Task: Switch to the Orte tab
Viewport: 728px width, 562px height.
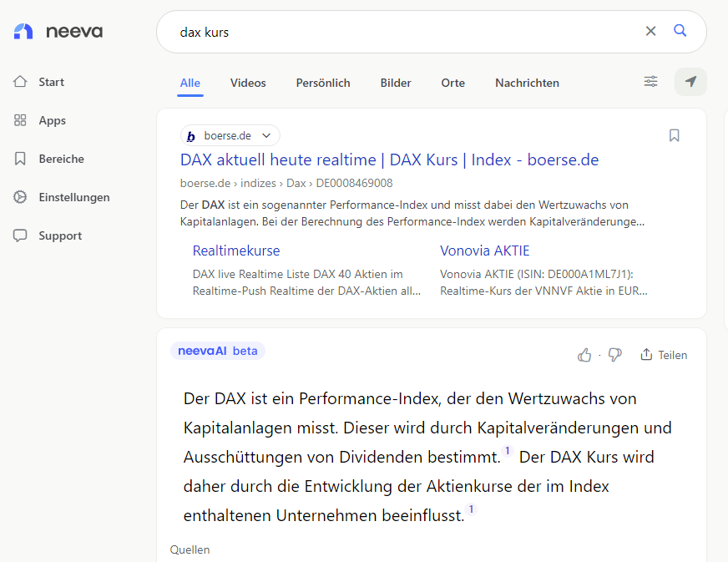Action: tap(452, 84)
